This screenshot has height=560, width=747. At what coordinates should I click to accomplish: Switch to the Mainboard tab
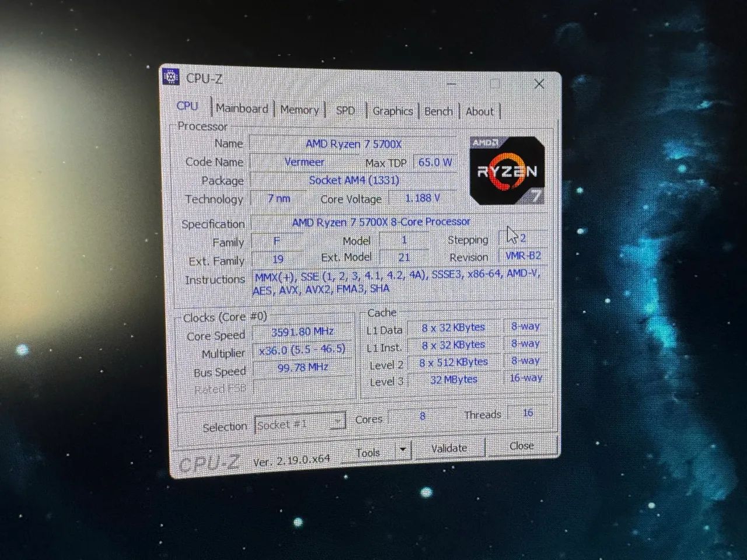click(242, 108)
